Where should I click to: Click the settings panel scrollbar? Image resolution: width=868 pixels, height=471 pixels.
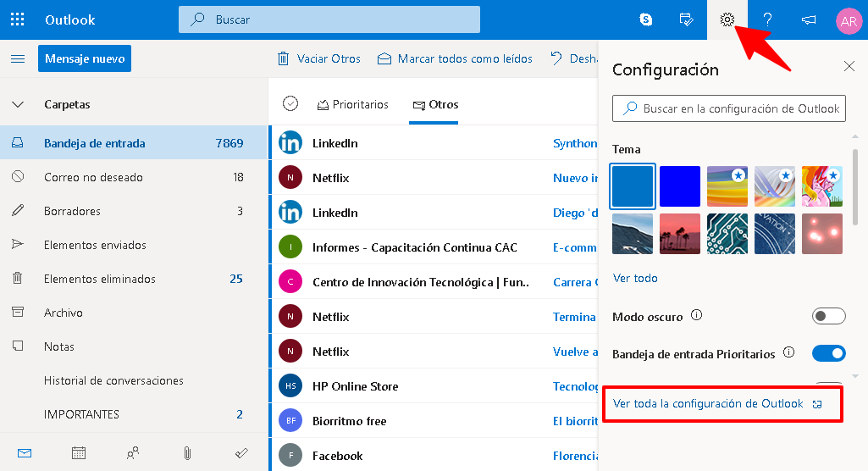(855, 188)
